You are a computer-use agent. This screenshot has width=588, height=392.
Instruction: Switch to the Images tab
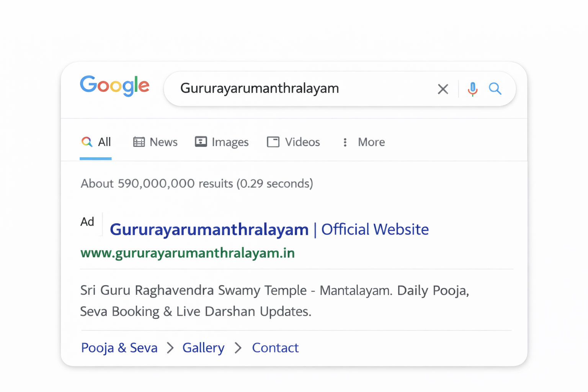coord(222,142)
